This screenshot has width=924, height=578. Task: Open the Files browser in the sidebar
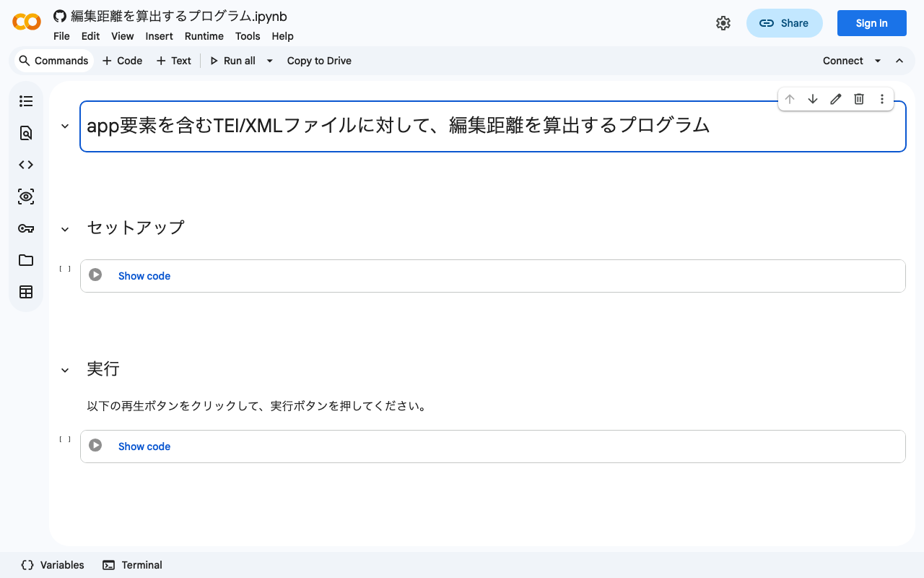click(26, 260)
